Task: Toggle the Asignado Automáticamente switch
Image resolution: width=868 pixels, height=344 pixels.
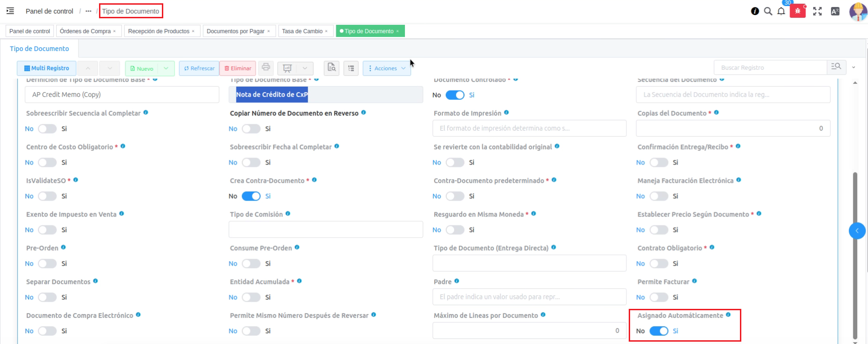Action: pos(659,331)
